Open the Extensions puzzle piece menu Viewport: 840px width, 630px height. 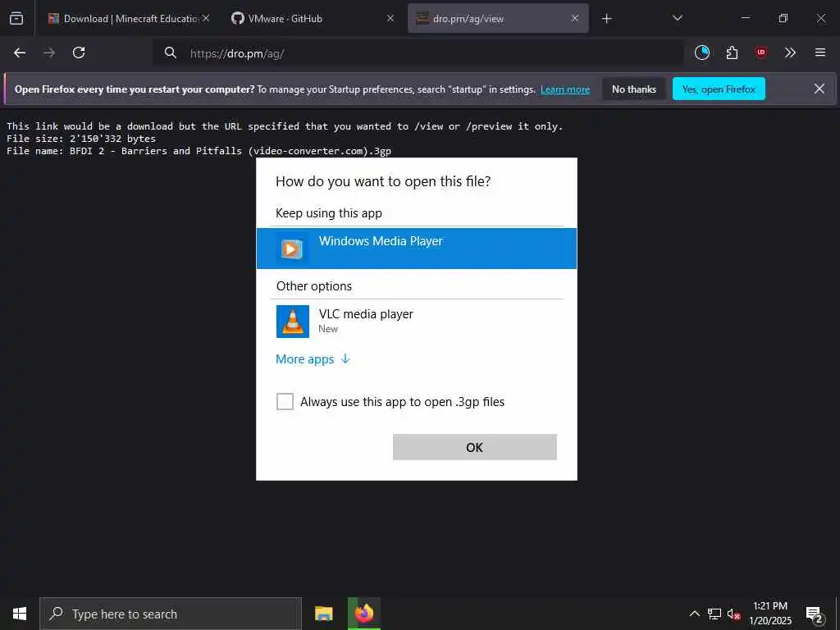(x=732, y=52)
